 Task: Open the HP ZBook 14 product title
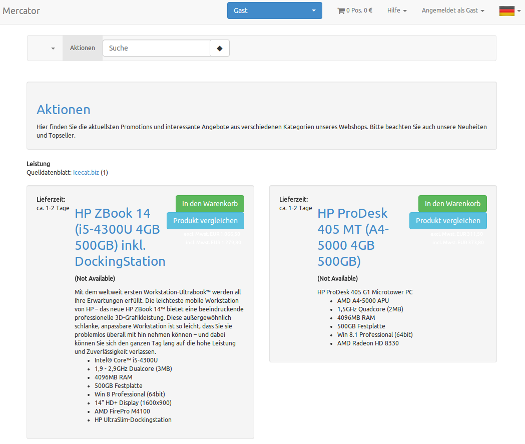click(120, 237)
